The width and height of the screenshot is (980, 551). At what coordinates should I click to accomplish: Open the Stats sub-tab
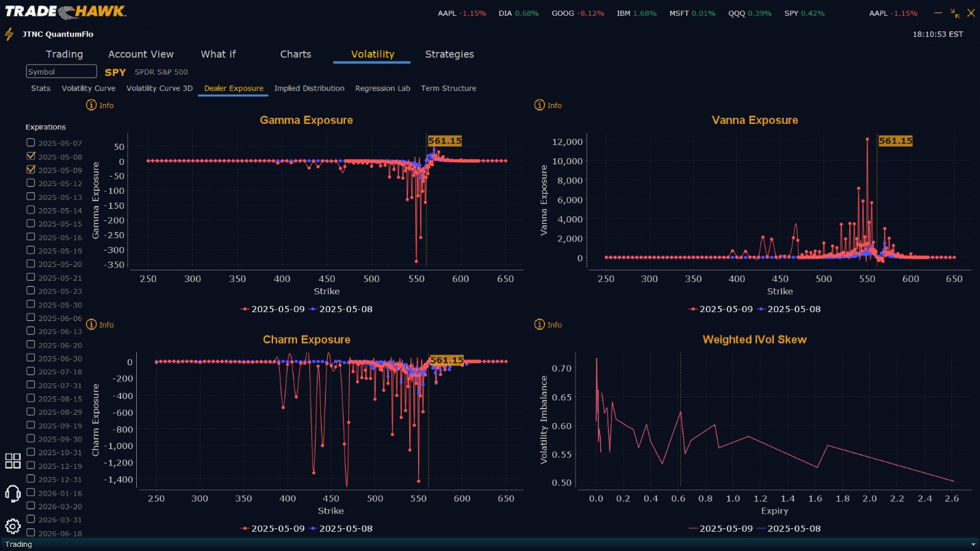click(40, 88)
